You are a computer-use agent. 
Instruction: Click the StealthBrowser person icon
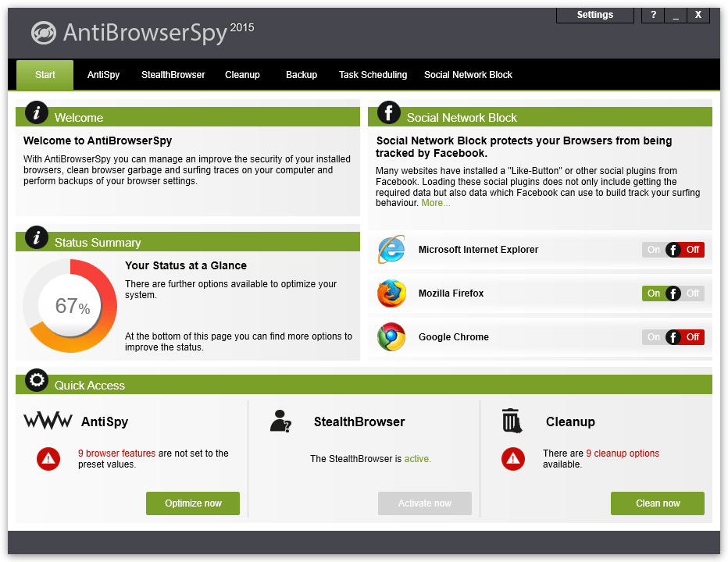tap(280, 421)
